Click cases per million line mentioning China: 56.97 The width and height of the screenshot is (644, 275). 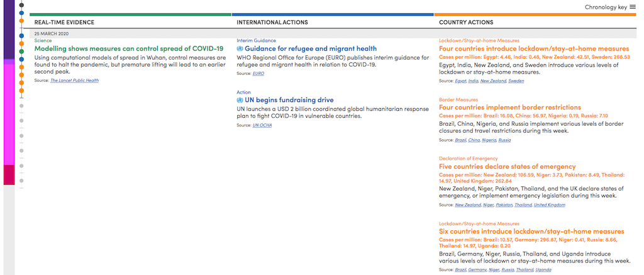[x=523, y=116]
